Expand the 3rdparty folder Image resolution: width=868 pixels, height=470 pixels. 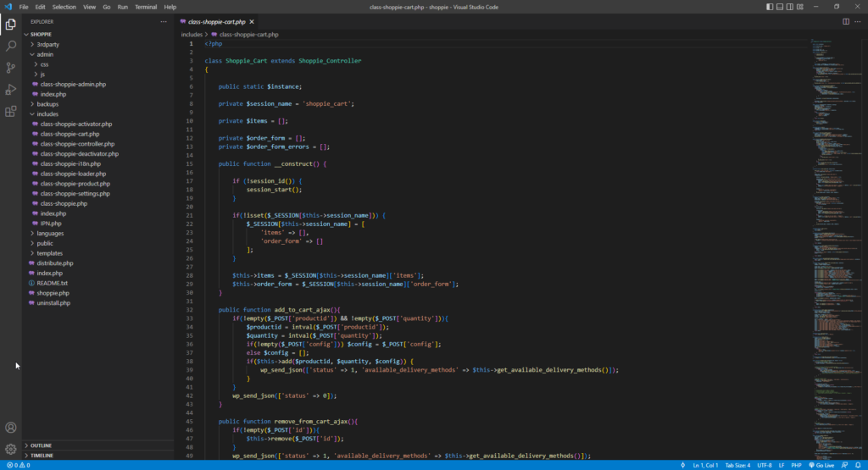tap(98, 44)
